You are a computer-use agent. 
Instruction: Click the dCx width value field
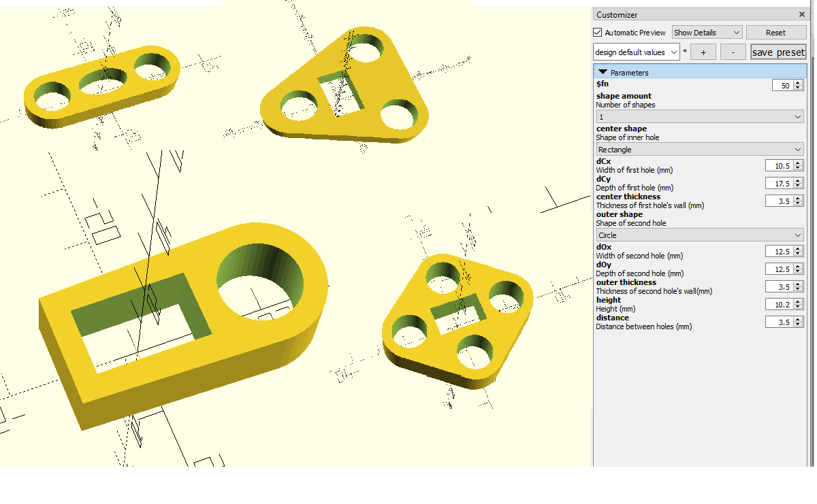tap(779, 166)
